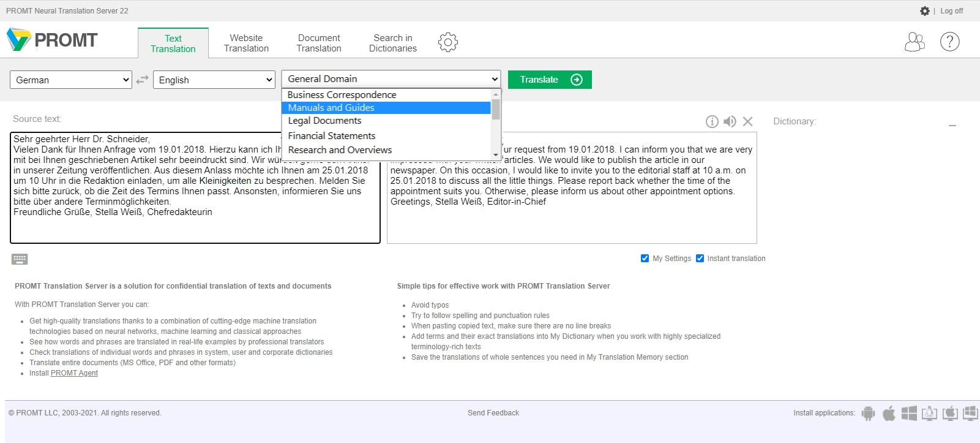
Task: Click the 'Source text:' label
Action: point(37,119)
